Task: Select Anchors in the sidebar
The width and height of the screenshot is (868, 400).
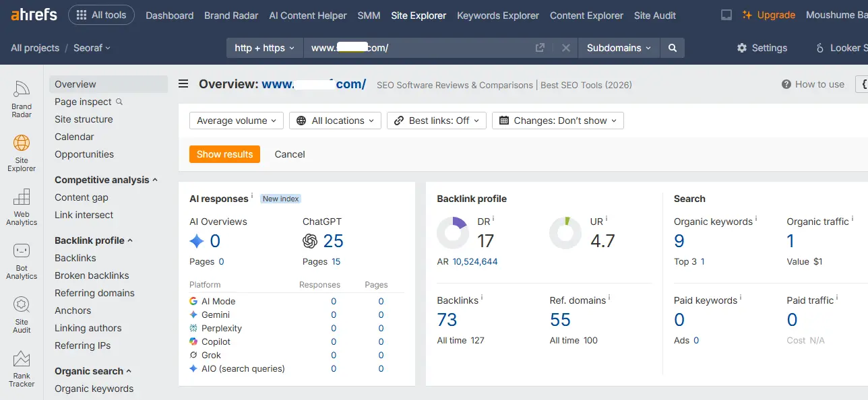Action: point(73,310)
